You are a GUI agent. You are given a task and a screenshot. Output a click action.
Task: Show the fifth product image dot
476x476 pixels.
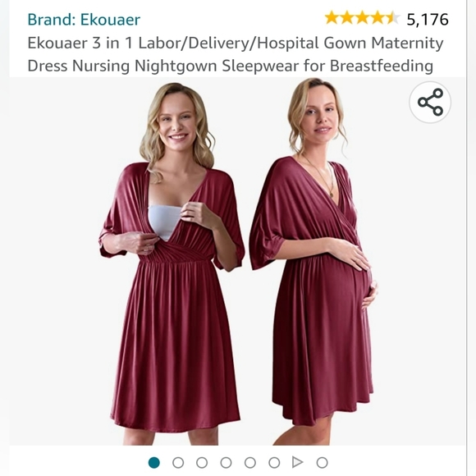[249, 463]
